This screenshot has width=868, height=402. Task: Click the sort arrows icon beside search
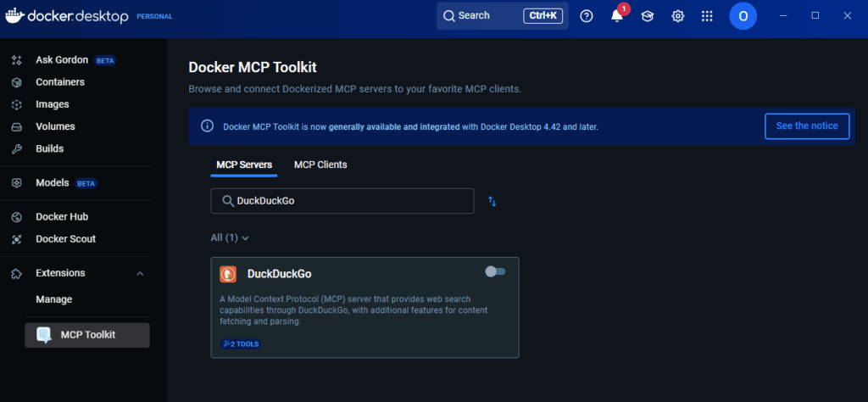point(492,201)
